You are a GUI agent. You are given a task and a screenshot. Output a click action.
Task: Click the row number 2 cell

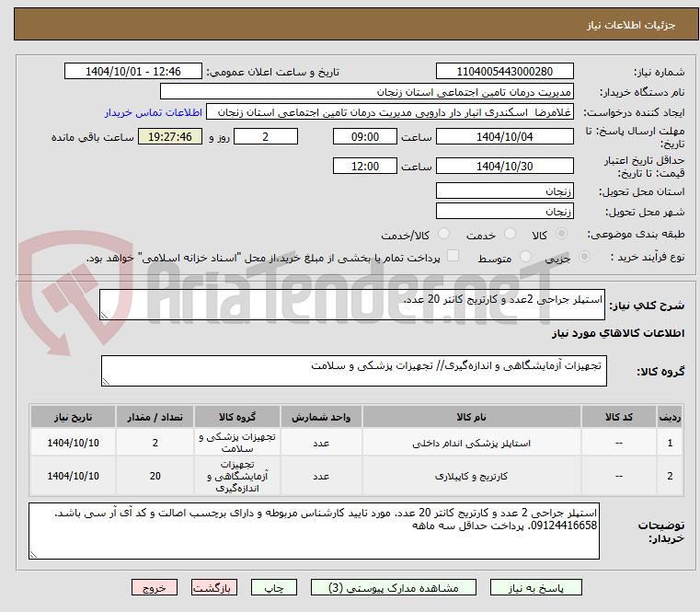coord(670,476)
